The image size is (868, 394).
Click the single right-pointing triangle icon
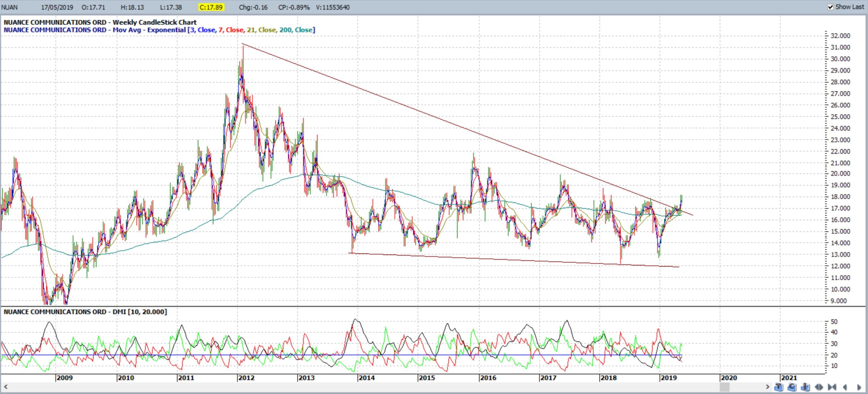coord(859,387)
